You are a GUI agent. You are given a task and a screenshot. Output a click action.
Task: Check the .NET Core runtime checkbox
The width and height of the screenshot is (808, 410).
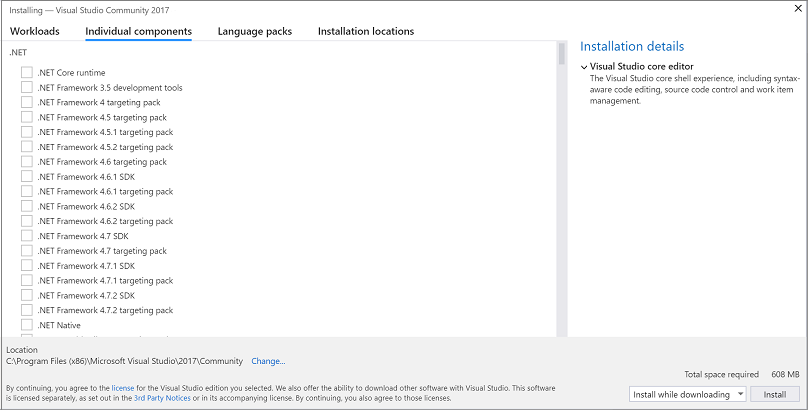point(27,73)
